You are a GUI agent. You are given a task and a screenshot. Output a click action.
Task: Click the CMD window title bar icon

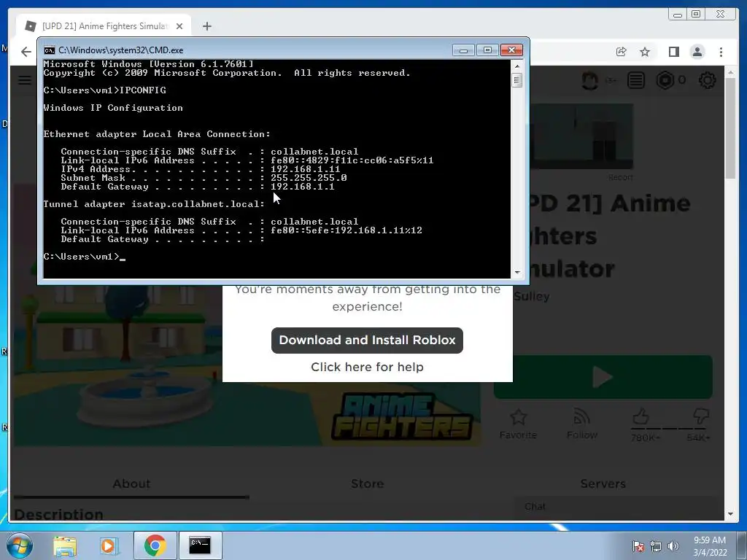coord(49,50)
